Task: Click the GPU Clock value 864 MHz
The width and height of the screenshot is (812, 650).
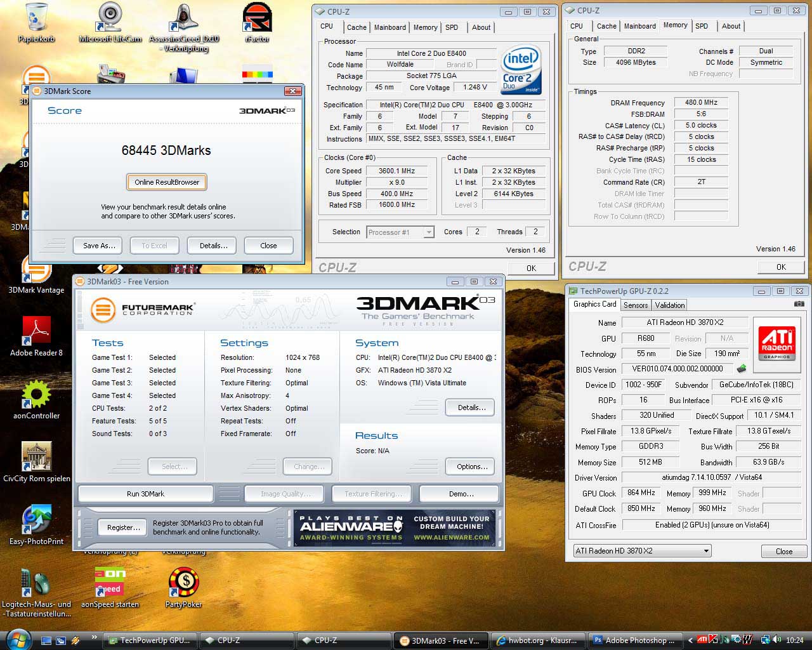Action: 641,493
